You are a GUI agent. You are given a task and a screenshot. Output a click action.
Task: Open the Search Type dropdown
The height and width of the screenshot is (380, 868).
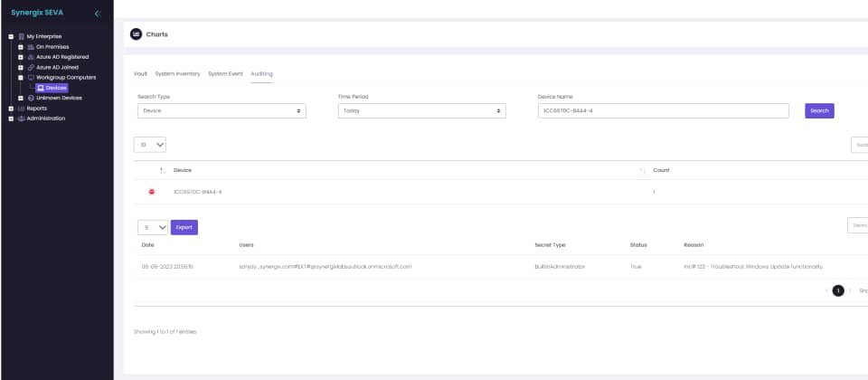[222, 111]
